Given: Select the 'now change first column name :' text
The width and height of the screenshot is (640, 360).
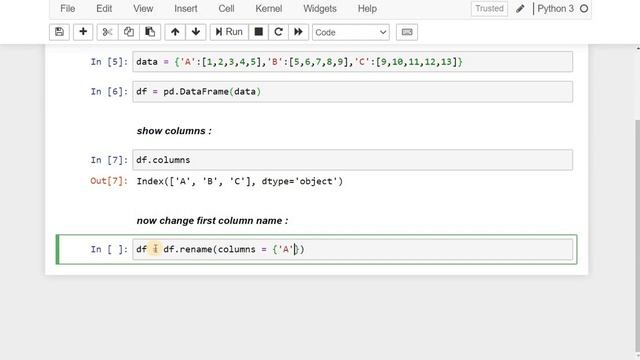Looking at the screenshot, I should 212,221.
